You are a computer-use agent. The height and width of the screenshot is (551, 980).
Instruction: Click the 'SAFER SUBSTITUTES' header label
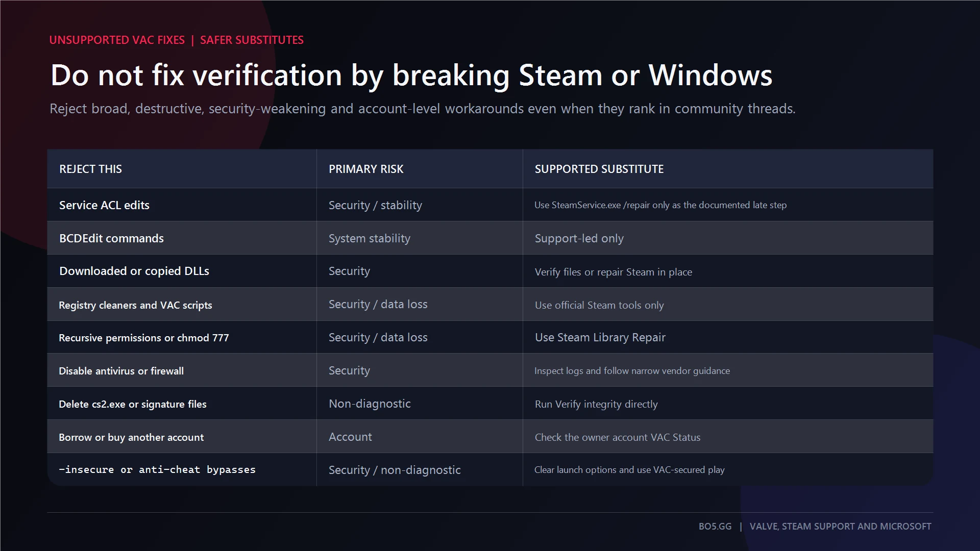(x=252, y=40)
